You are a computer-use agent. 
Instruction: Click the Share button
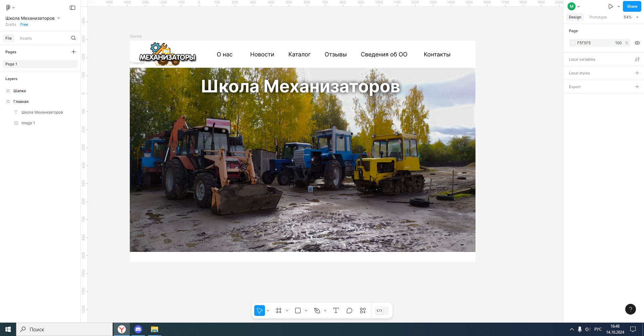(632, 6)
